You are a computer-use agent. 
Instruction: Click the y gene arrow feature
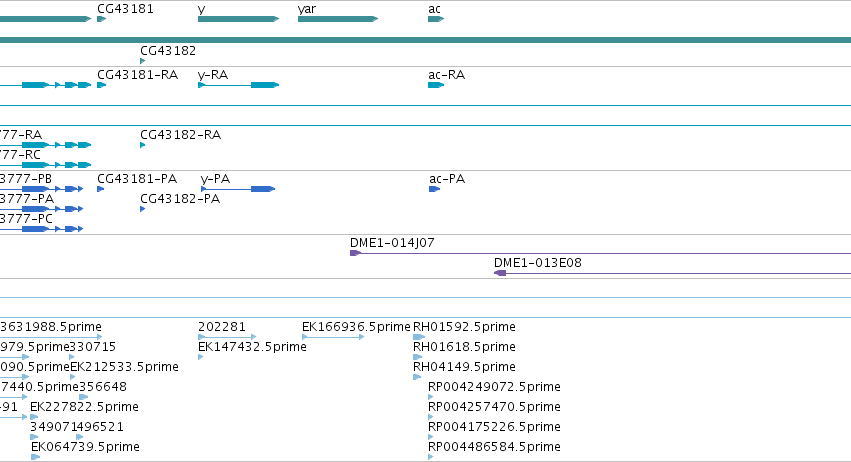point(239,19)
